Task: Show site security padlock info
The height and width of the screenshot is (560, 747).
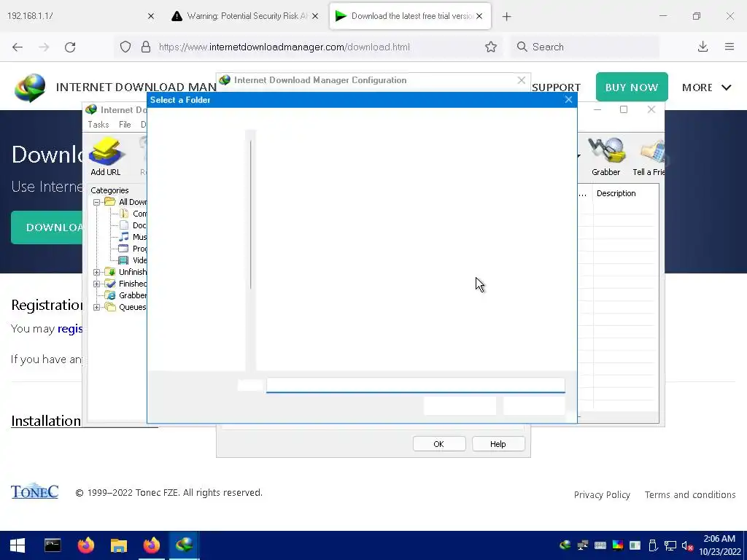Action: pos(146,47)
